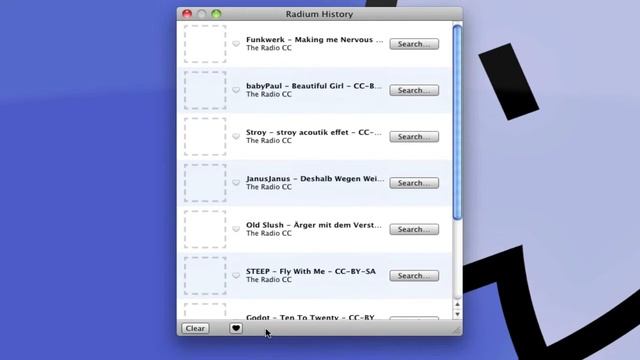
Task: Select 'Old Slush – Ärger mit dem' title
Action: point(314,225)
